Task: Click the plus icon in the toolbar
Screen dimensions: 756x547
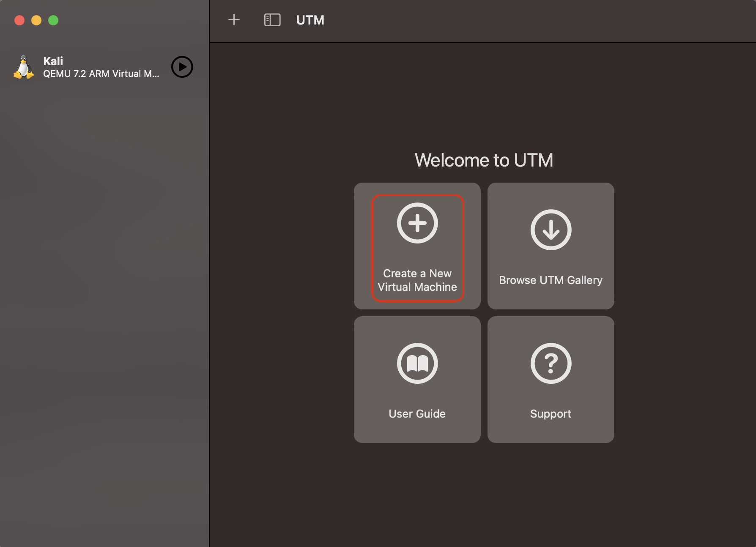Action: pos(234,20)
